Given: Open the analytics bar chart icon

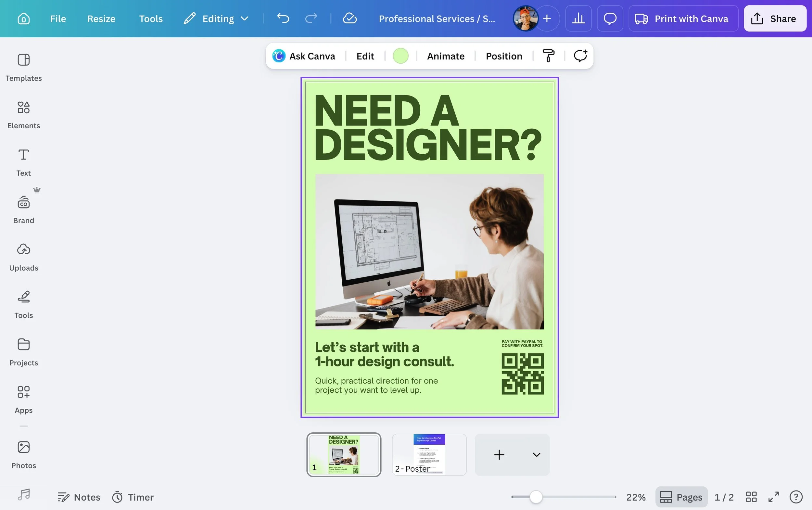Looking at the screenshot, I should [x=578, y=19].
